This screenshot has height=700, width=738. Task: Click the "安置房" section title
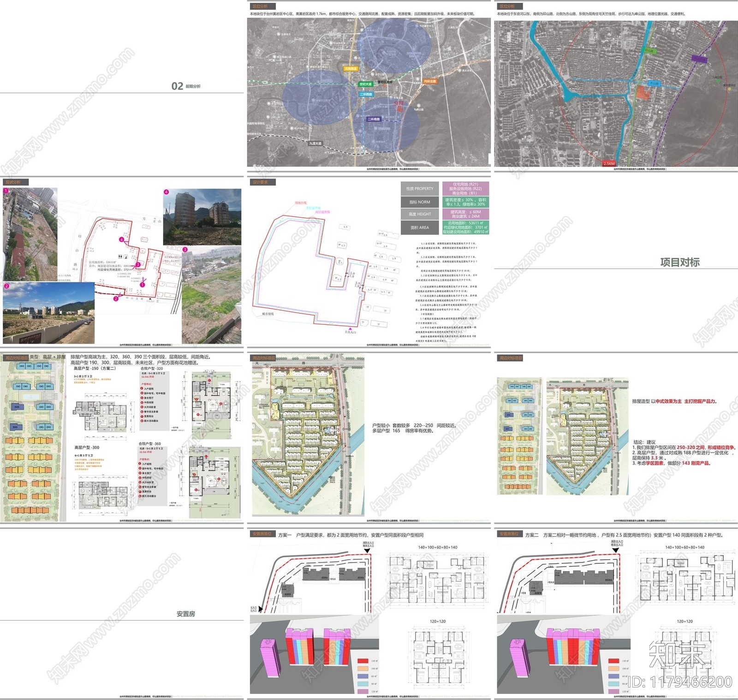[186, 614]
